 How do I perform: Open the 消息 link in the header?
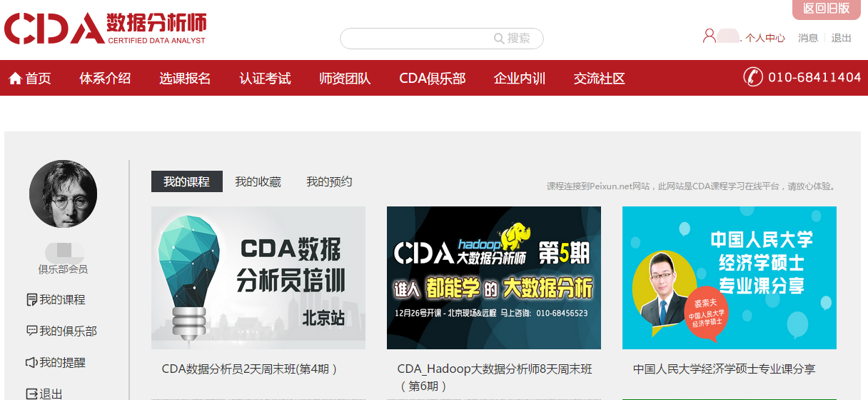[808, 38]
